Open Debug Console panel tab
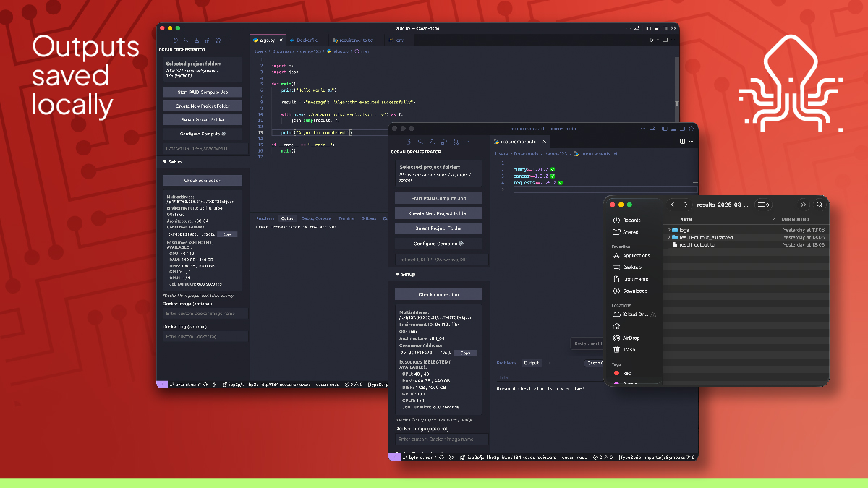Image resolution: width=868 pixels, height=488 pixels. click(x=316, y=218)
